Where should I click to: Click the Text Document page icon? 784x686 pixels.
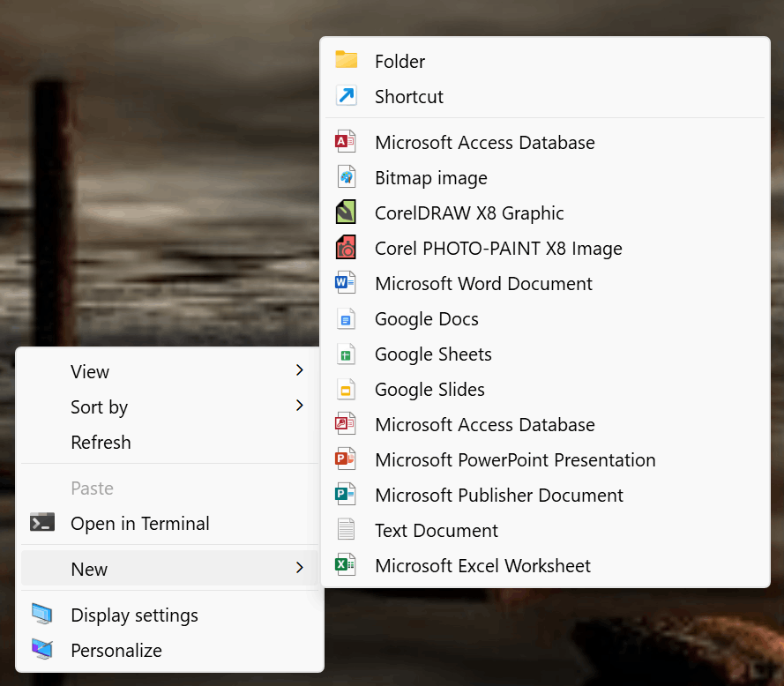[x=346, y=529]
